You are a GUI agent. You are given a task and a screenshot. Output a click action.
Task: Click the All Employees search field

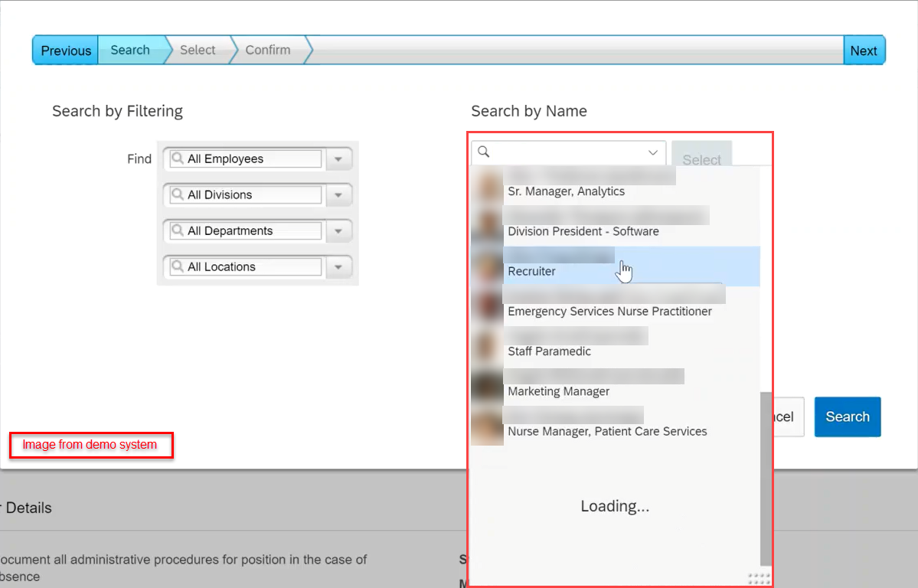click(x=245, y=158)
